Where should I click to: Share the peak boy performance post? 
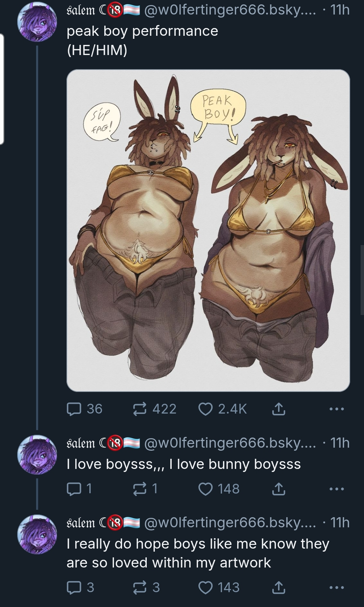click(x=279, y=409)
